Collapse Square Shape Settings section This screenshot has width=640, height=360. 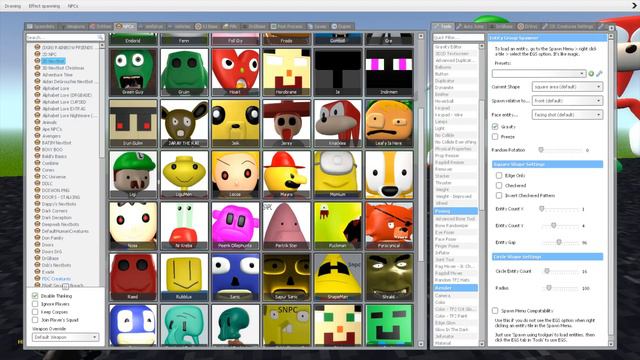[547, 164]
